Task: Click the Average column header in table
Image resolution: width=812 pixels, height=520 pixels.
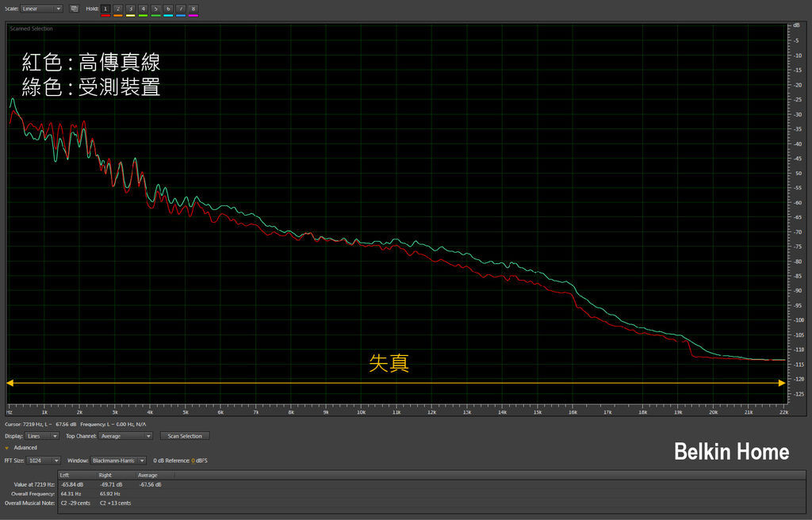Action: point(147,476)
